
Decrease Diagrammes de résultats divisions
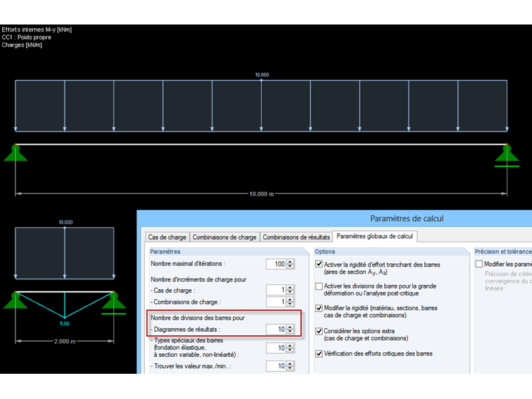pyautogui.click(x=290, y=332)
